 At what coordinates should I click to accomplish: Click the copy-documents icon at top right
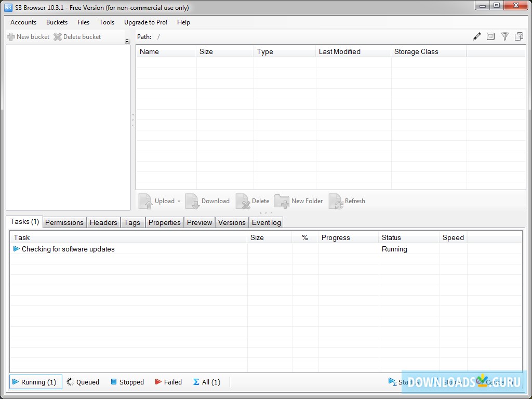tap(518, 36)
